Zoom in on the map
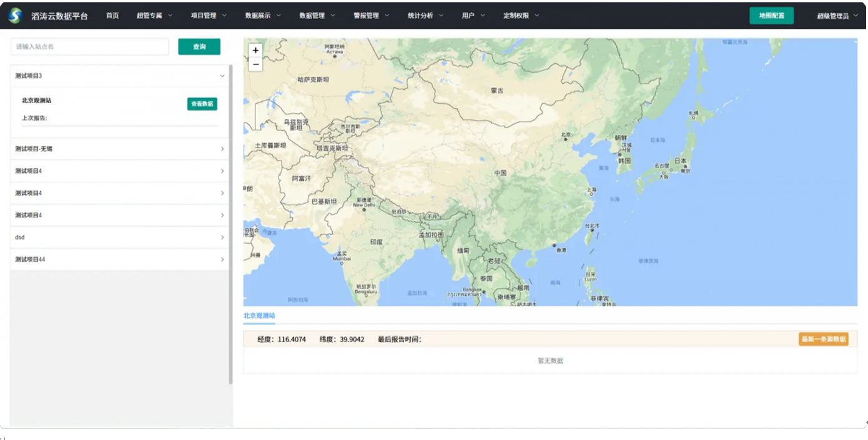Viewport: 868px width, 440px height. pyautogui.click(x=255, y=51)
